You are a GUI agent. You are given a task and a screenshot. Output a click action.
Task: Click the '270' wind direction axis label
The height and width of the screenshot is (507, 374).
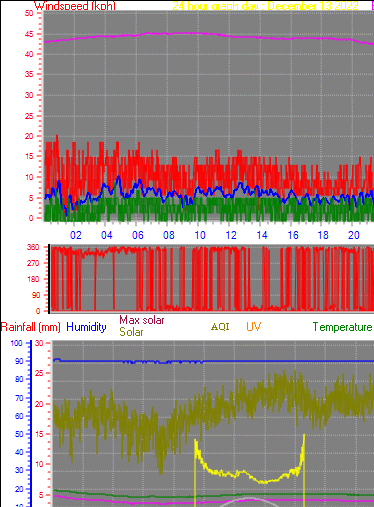coord(33,263)
